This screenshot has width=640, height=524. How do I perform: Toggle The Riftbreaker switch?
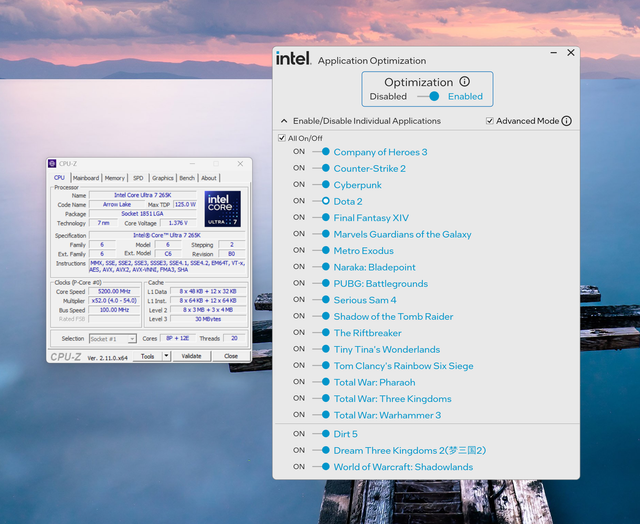tap(321, 333)
